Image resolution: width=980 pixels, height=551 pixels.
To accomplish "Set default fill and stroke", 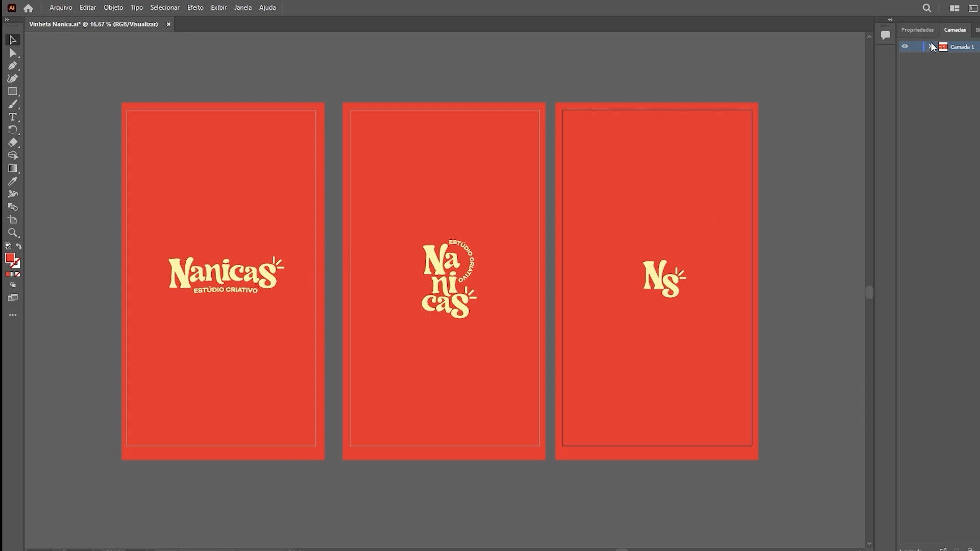I will [8, 246].
